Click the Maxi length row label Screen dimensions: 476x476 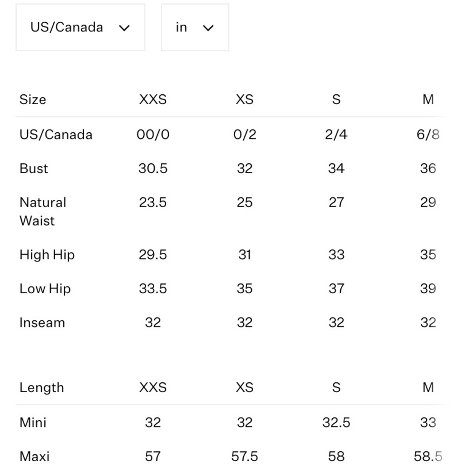click(34, 456)
